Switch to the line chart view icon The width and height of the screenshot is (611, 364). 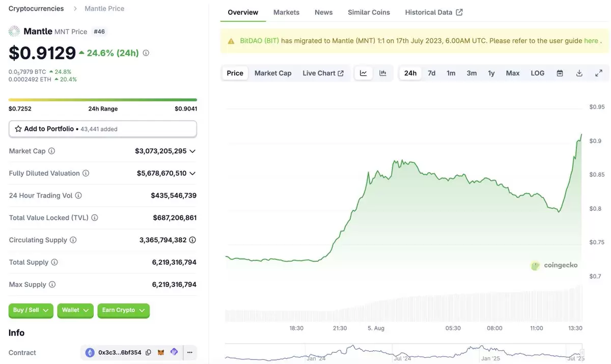pyautogui.click(x=364, y=73)
